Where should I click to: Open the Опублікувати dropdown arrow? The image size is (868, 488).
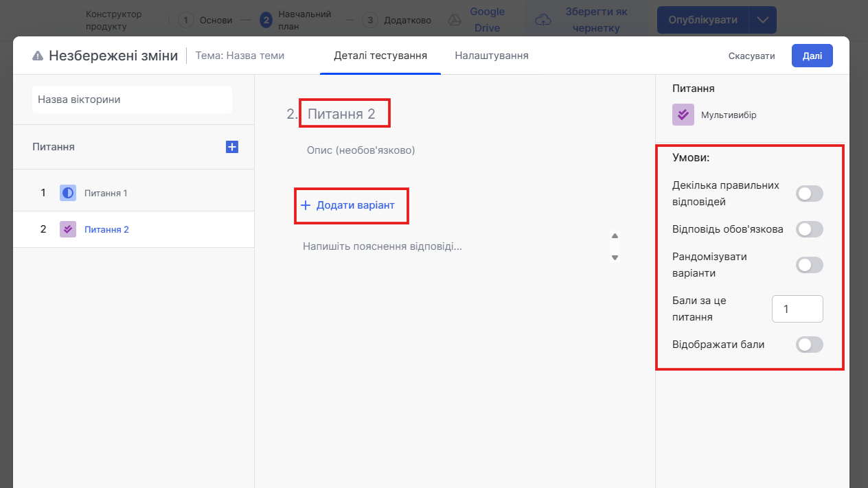tap(763, 20)
